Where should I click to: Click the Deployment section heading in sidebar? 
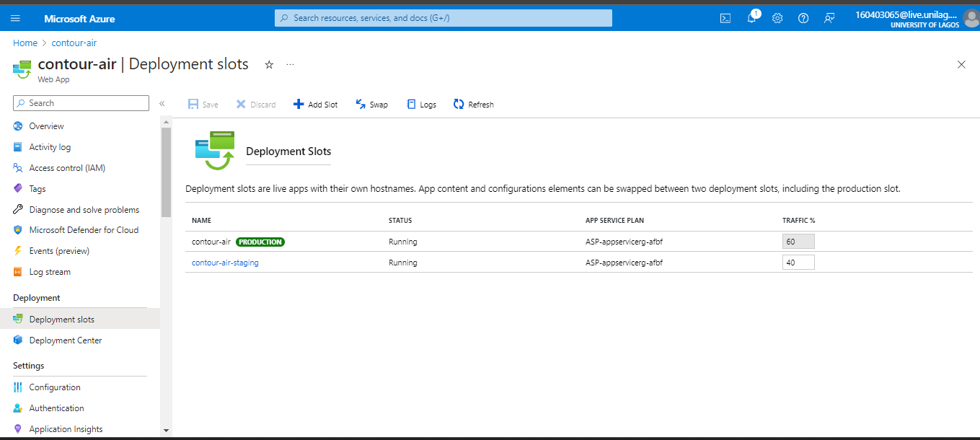[x=37, y=298]
